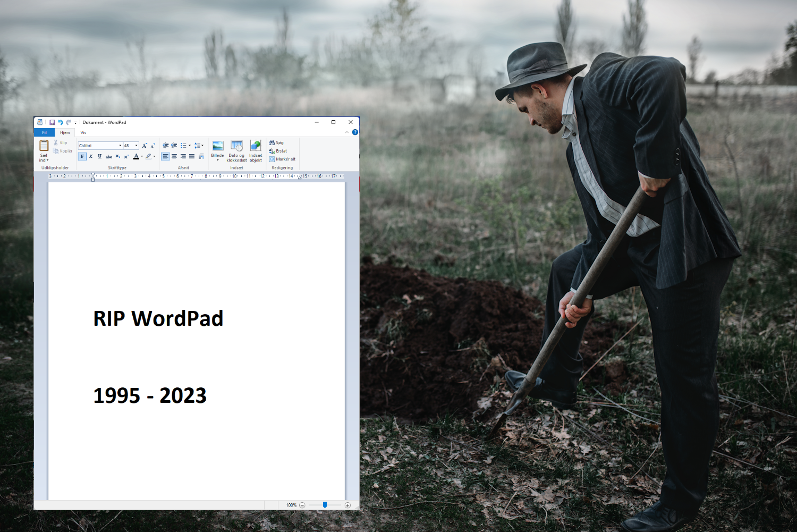The height and width of the screenshot is (532, 797).
Task: Click the Kopiér (copy) icon
Action: point(56,151)
